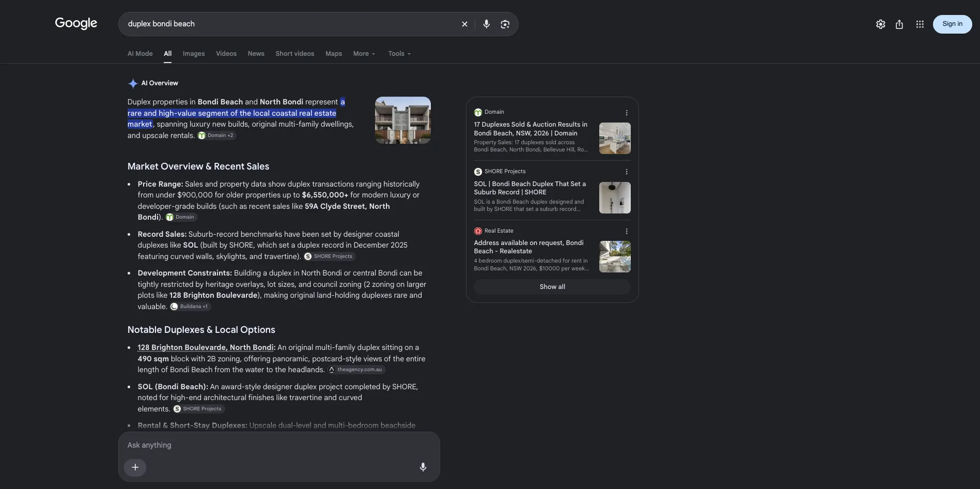The width and height of the screenshot is (980, 489).
Task: Open the Maps tab
Action: pyautogui.click(x=334, y=54)
